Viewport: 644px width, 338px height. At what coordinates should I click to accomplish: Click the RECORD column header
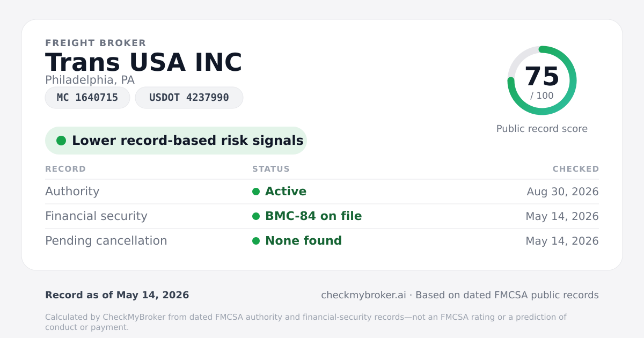tap(65, 169)
